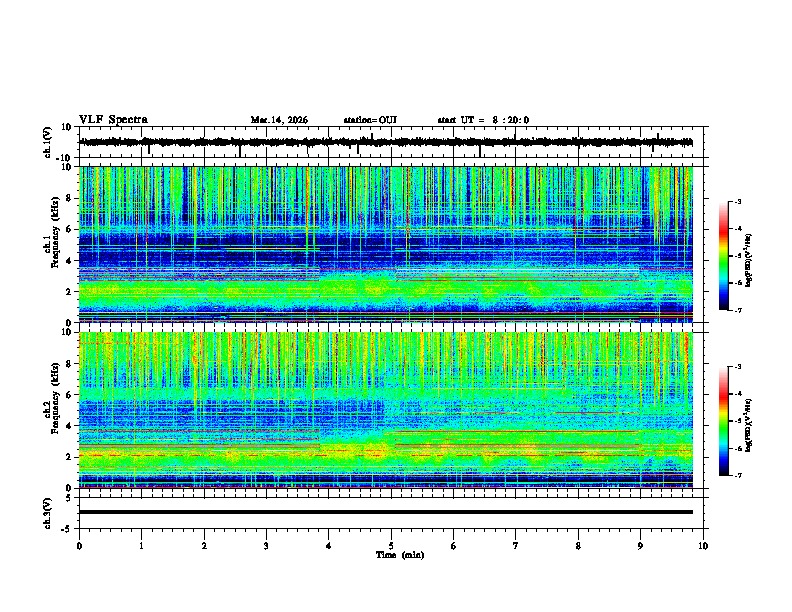792x612 pixels.
Task: Click the date 'Mar.14, 2026' in the header
Action: click(x=279, y=120)
